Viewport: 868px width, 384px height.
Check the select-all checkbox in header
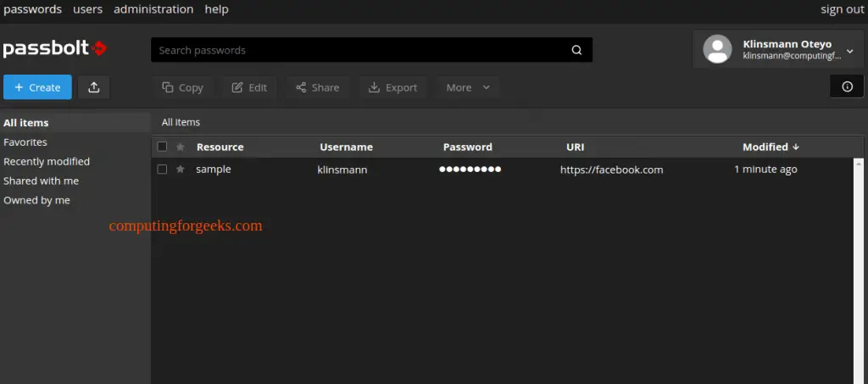coord(162,147)
